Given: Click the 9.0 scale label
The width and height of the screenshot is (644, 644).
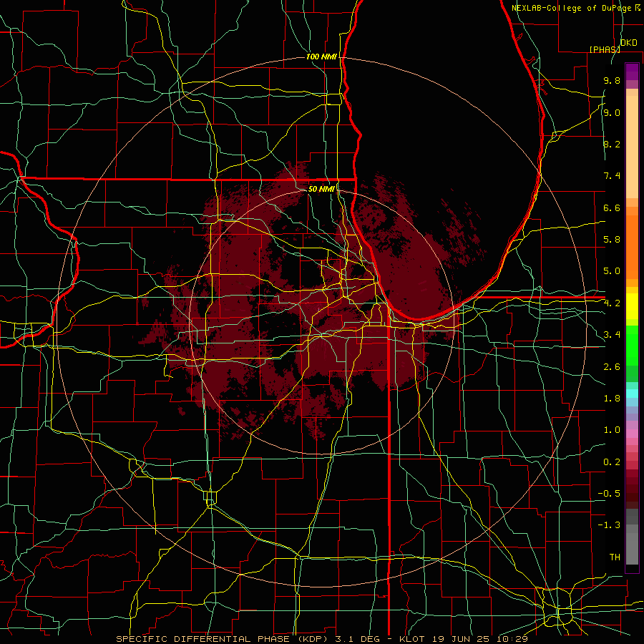Looking at the screenshot, I should click(612, 112).
